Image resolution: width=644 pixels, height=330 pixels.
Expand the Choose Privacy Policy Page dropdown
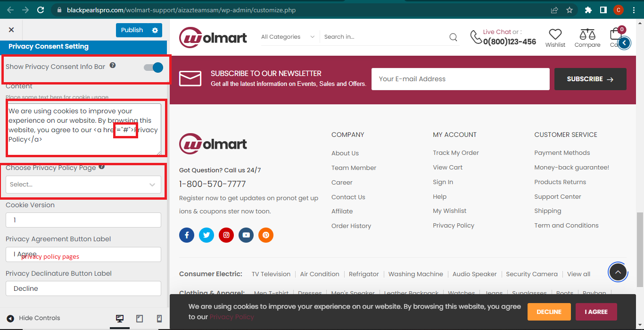pos(83,185)
